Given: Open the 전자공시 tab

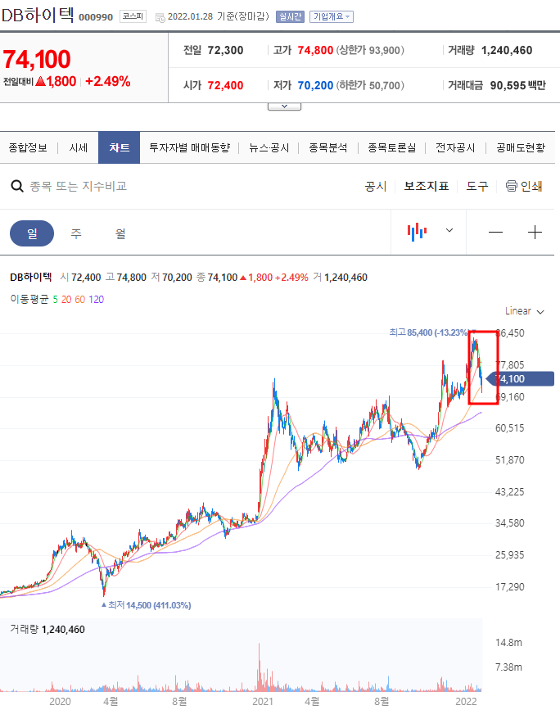Looking at the screenshot, I should point(455,147).
